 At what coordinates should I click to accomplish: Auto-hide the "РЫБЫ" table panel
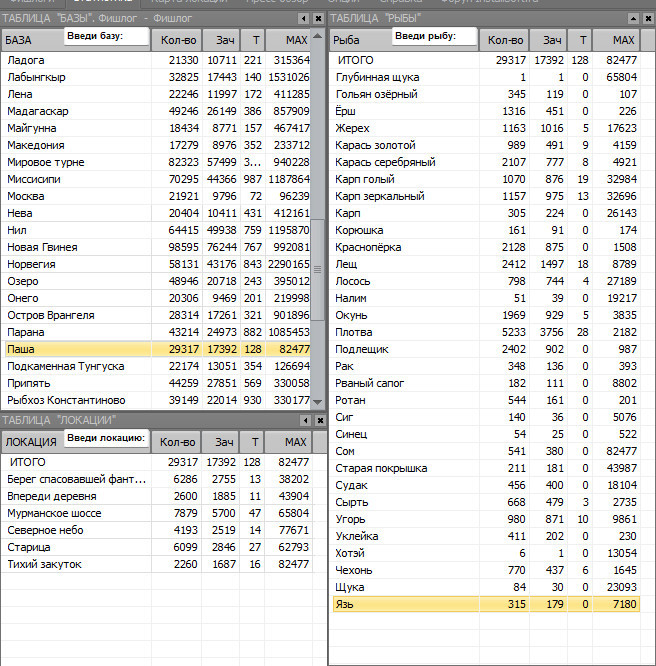[x=632, y=19]
